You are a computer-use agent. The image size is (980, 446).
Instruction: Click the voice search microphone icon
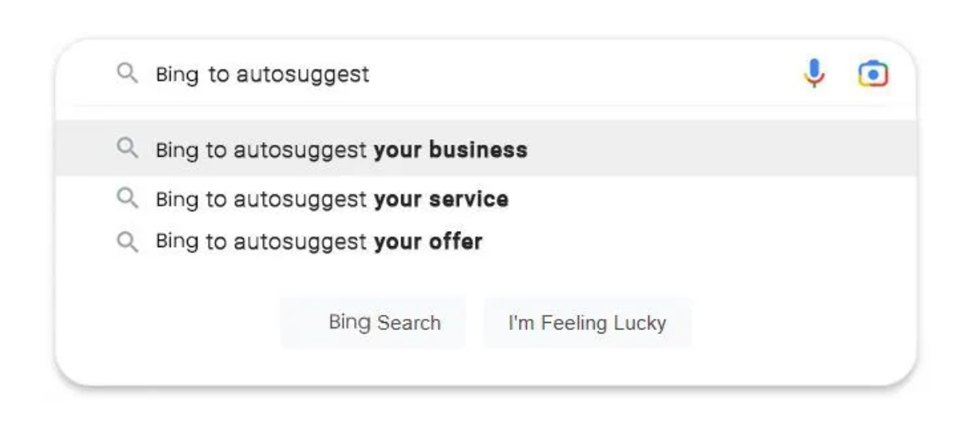click(x=814, y=74)
